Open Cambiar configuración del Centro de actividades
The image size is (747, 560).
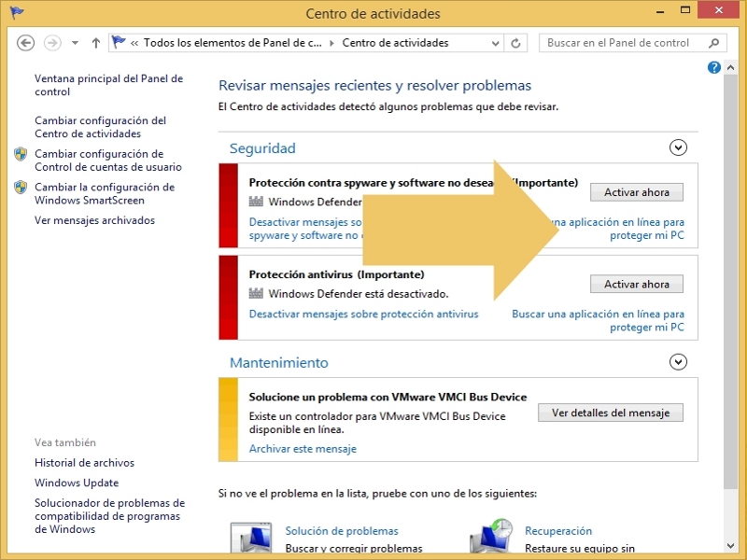pos(100,127)
